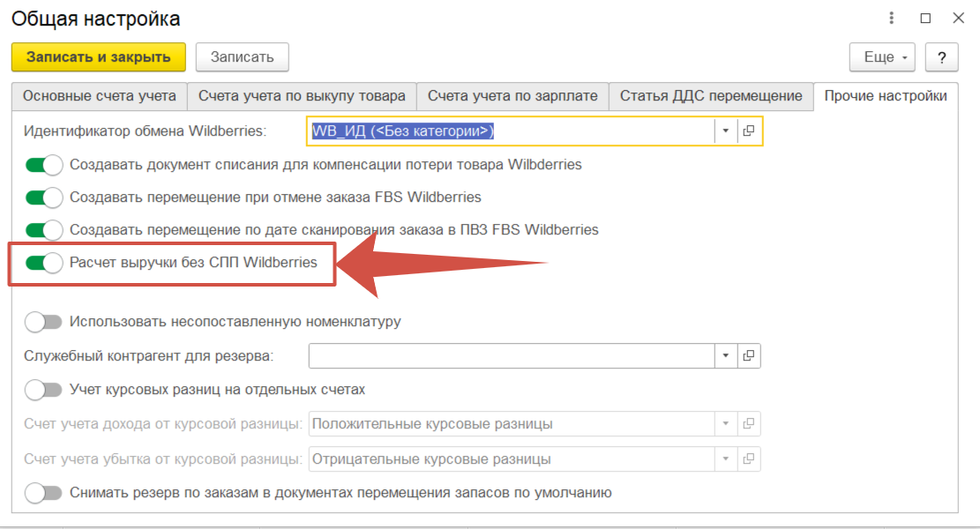
Task: Open the three-dot window options menu
Action: (x=891, y=19)
